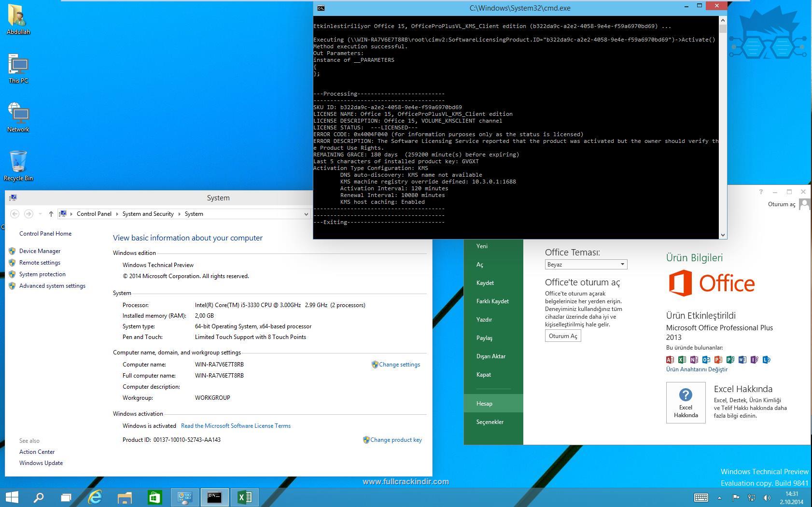This screenshot has height=507, width=812.
Task: Click the Excel icon under Bu üründe bulunanlar
Action: click(x=682, y=360)
